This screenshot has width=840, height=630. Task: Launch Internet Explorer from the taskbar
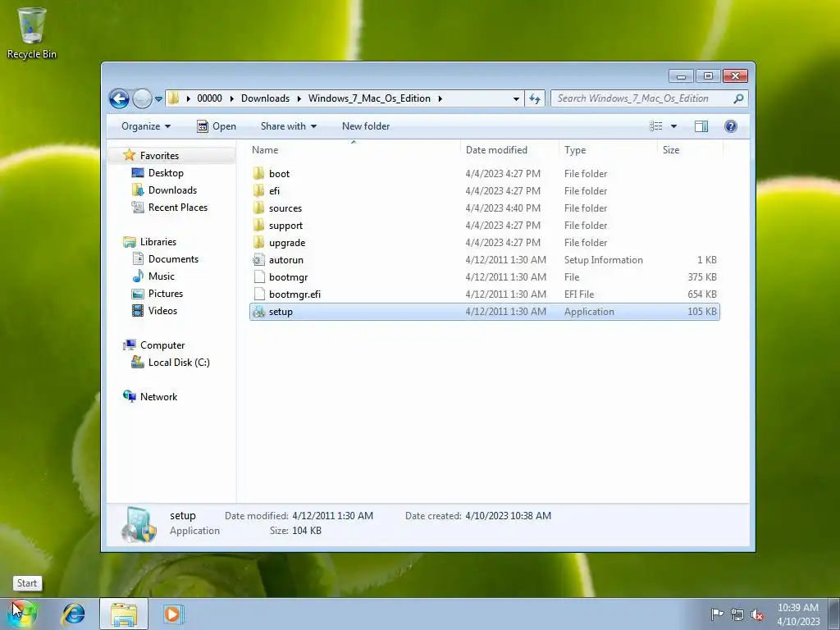click(x=73, y=614)
